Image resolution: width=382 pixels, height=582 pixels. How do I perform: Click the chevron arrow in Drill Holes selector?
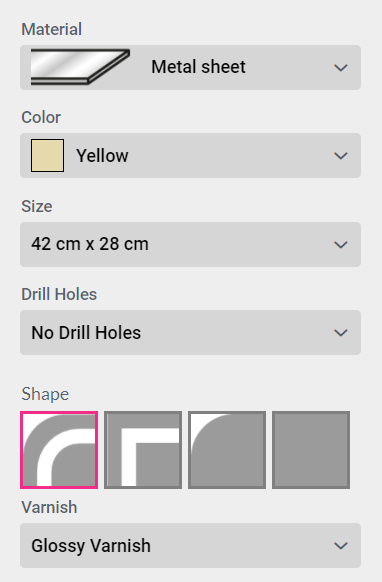tap(341, 333)
